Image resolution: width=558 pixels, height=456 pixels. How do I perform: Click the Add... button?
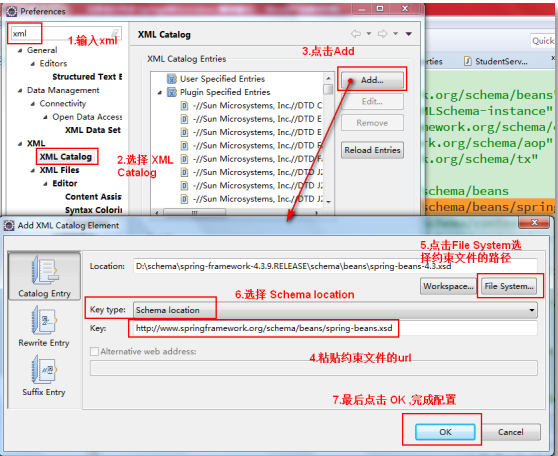coord(372,80)
